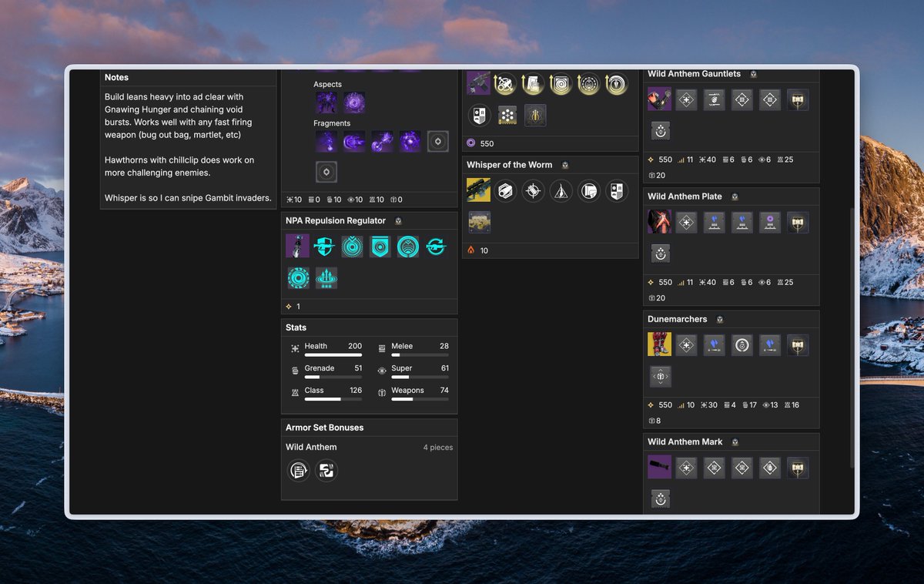Click the class icon next to Dunemarchers title

tap(720, 319)
